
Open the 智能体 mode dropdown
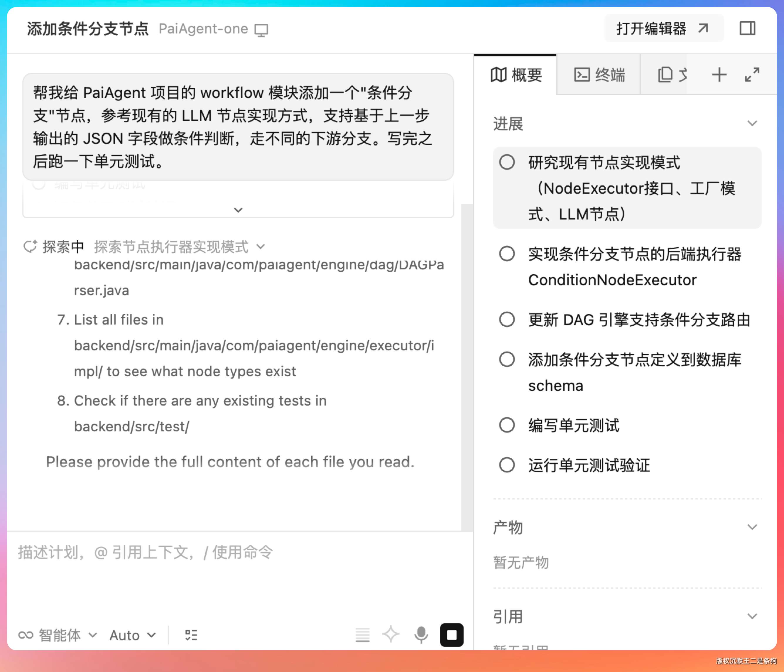pos(58,635)
